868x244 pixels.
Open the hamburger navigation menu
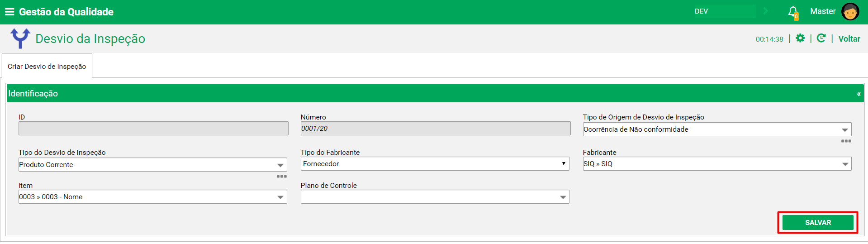pos(9,12)
